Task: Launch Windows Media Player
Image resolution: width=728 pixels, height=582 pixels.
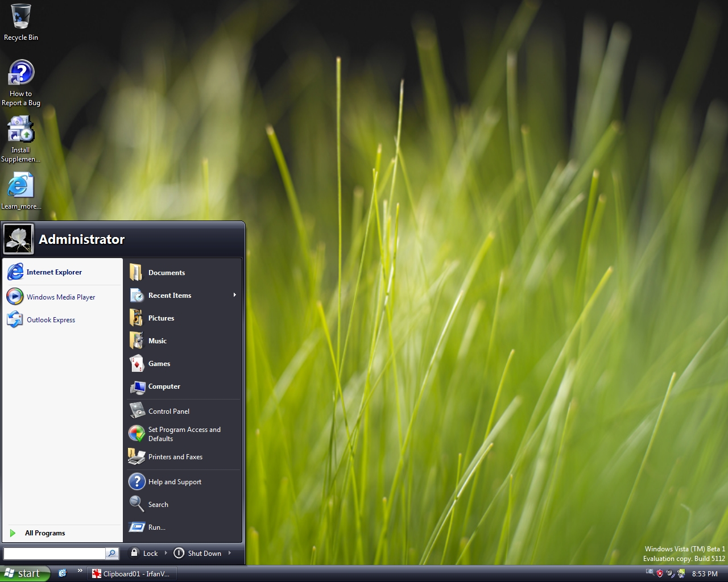Action: coord(63,297)
